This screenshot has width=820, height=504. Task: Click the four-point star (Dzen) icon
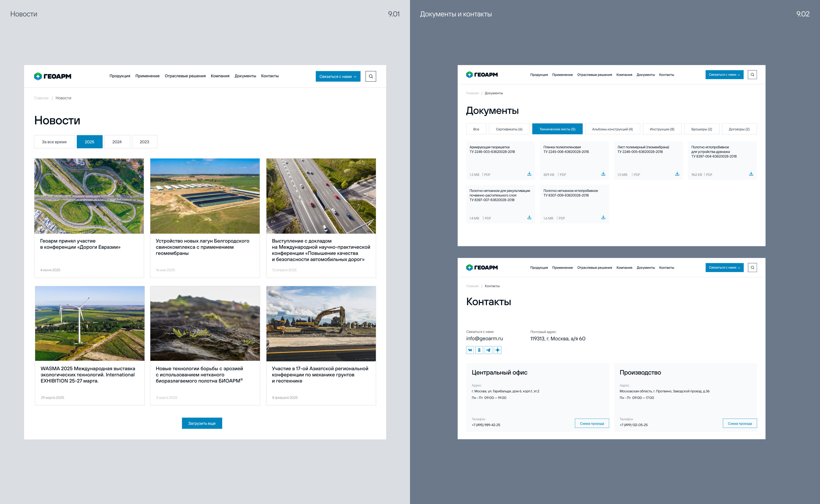coord(498,350)
